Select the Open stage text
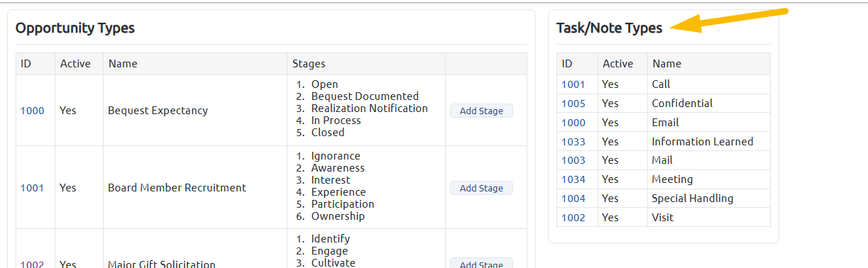The height and width of the screenshot is (268, 868). pyautogui.click(x=325, y=84)
